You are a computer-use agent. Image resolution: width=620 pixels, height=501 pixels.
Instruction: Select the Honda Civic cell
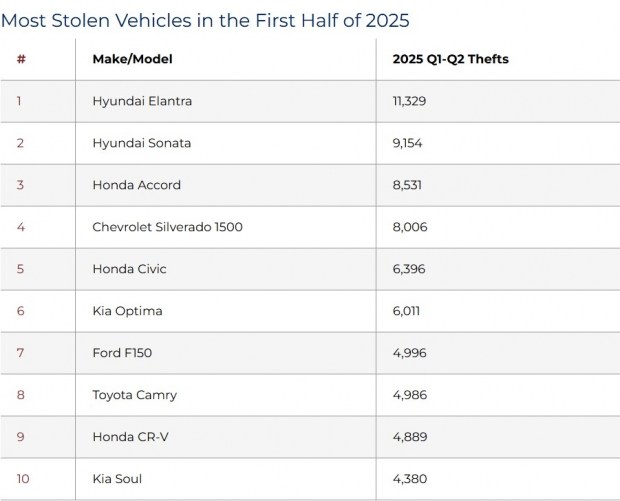(129, 269)
